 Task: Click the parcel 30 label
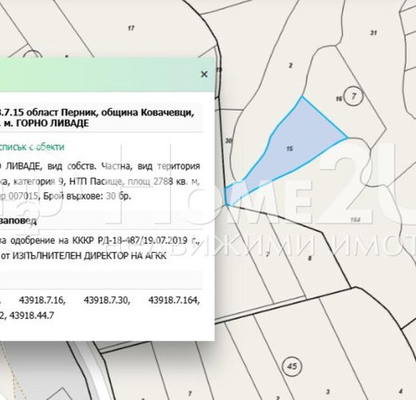coord(228,141)
